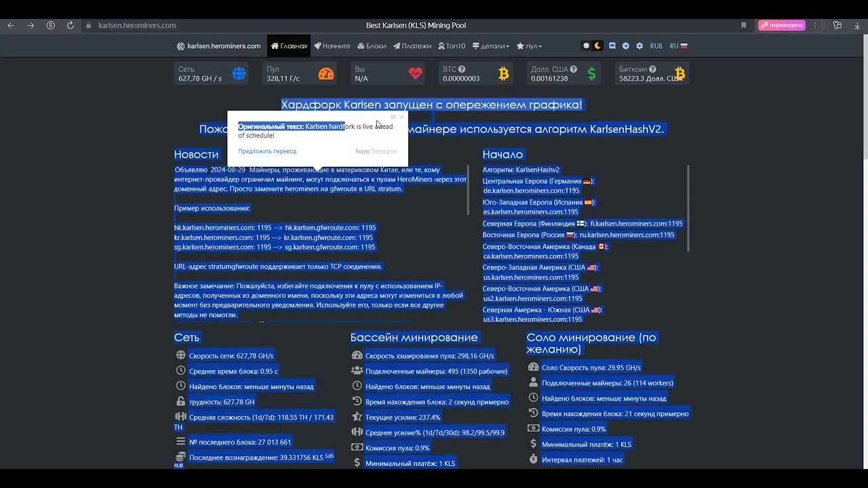Click the help icon next to Долл. США
Screen dimensions: 868x488
(x=574, y=69)
